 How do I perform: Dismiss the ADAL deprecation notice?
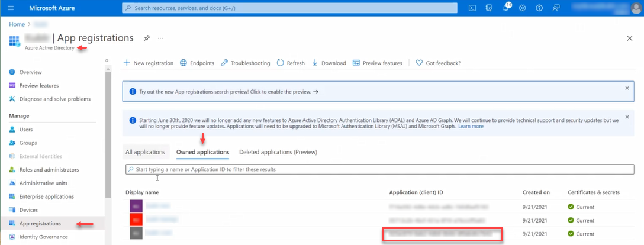tap(627, 117)
